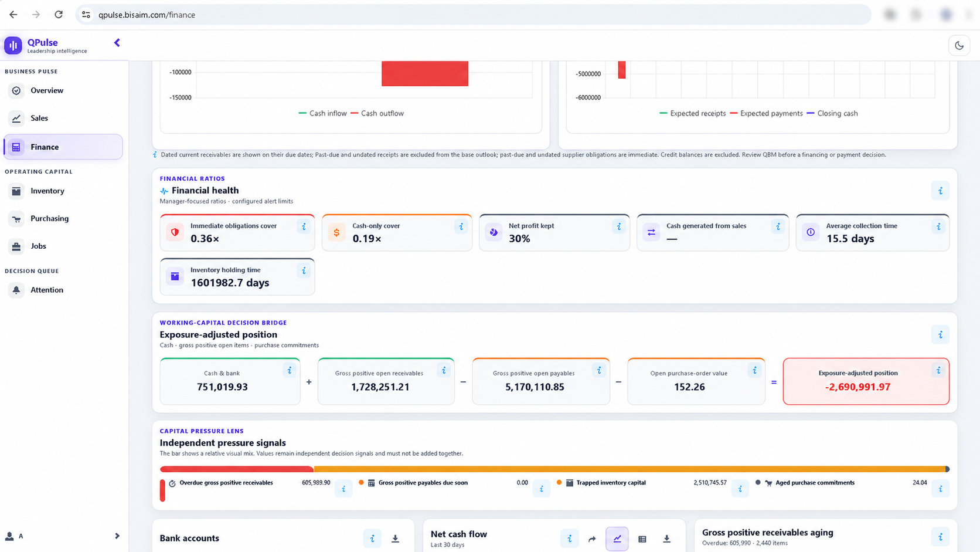Show info for Inventory holding time
The width and height of the screenshot is (980, 552).
(x=304, y=270)
